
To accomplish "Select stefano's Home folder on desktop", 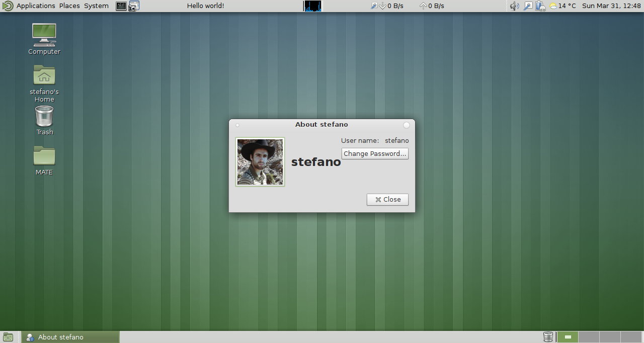I will (44, 75).
